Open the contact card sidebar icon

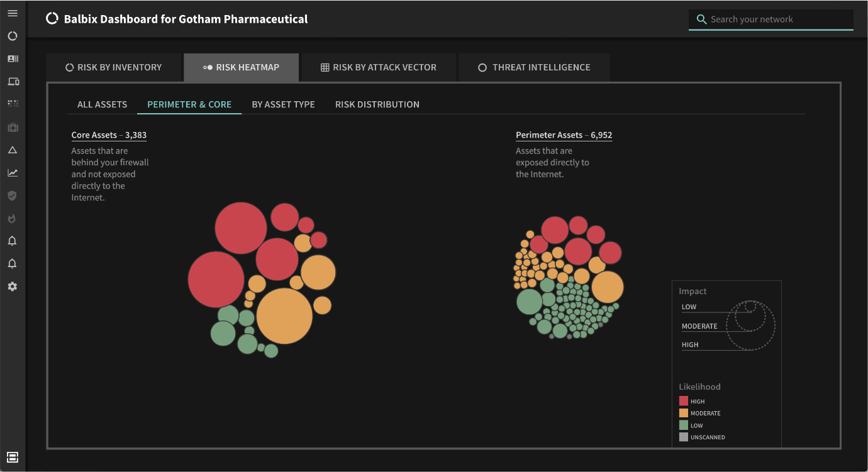(x=13, y=58)
